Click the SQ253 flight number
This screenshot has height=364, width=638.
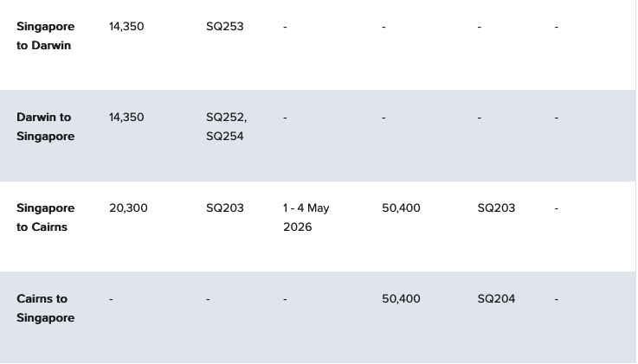pos(224,27)
